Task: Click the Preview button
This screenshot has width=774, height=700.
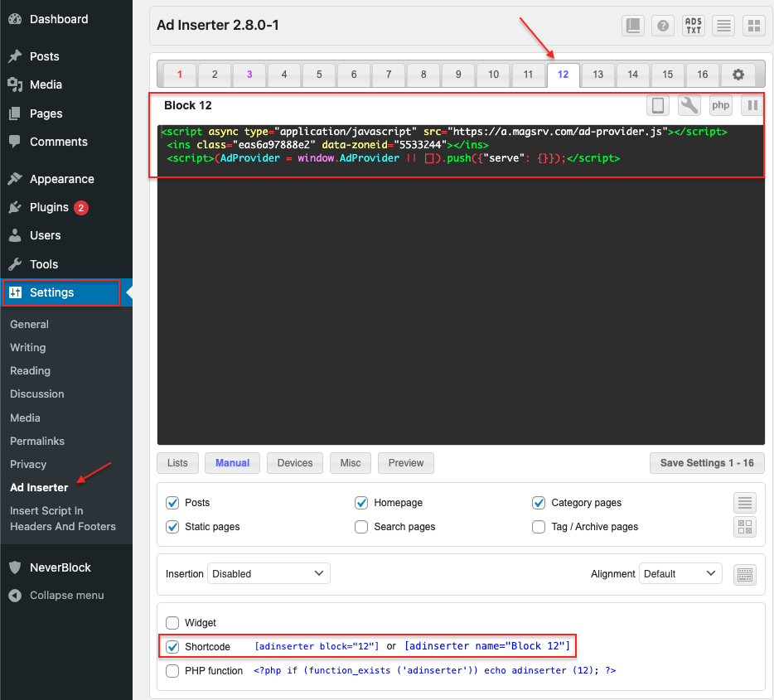Action: (405, 463)
